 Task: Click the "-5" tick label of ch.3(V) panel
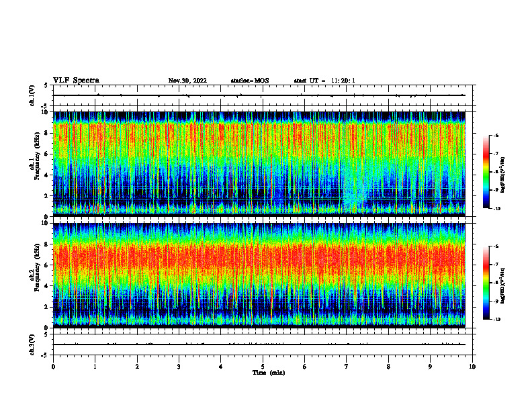[45, 355]
